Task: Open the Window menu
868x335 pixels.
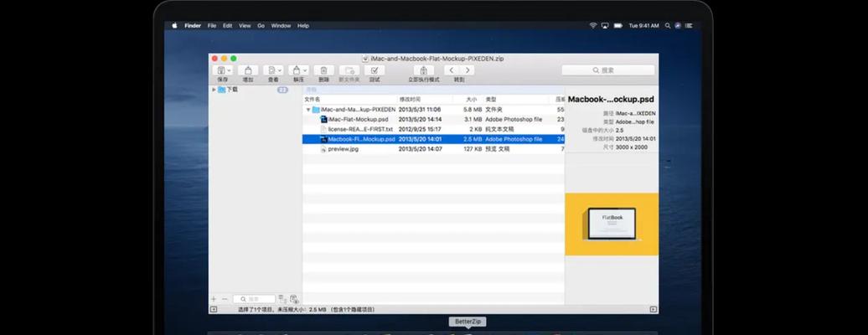Action: [x=282, y=25]
